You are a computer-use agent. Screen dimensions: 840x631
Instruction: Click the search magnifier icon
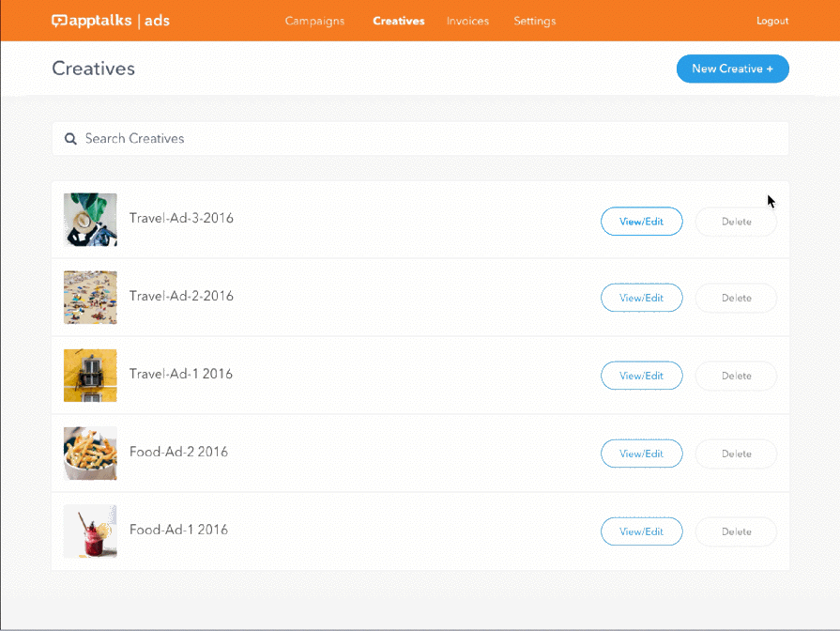[70, 138]
